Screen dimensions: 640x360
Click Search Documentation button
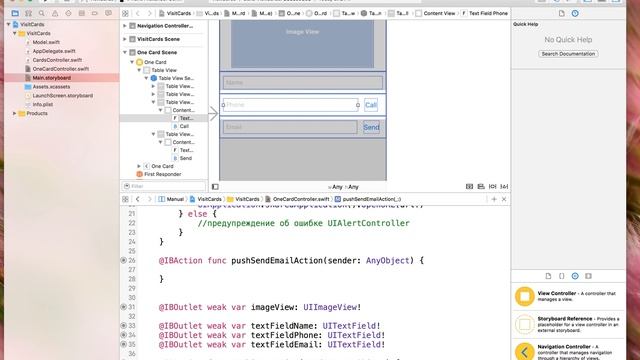pos(568,54)
